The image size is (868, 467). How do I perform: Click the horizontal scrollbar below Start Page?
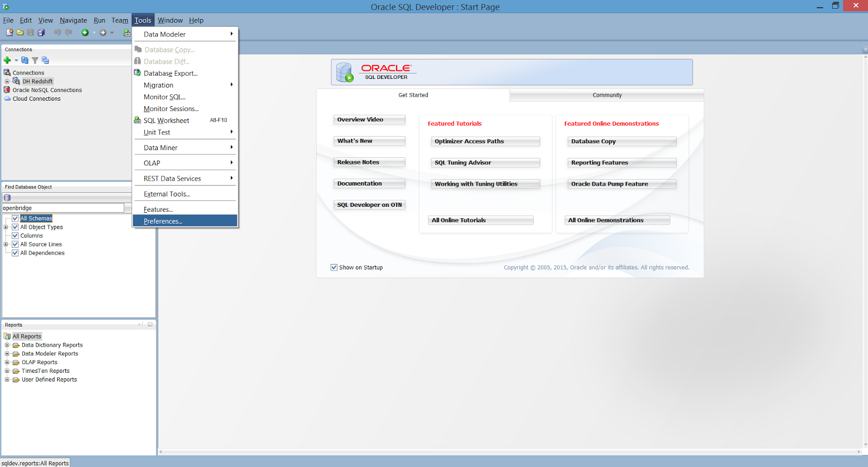click(x=509, y=452)
